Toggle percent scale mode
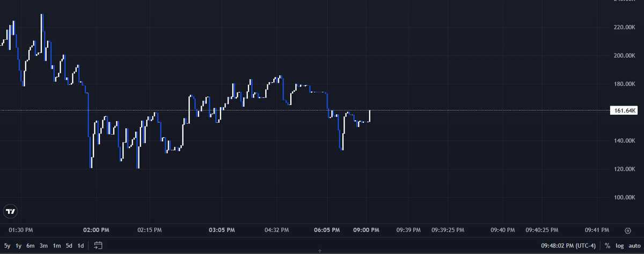 (608, 245)
